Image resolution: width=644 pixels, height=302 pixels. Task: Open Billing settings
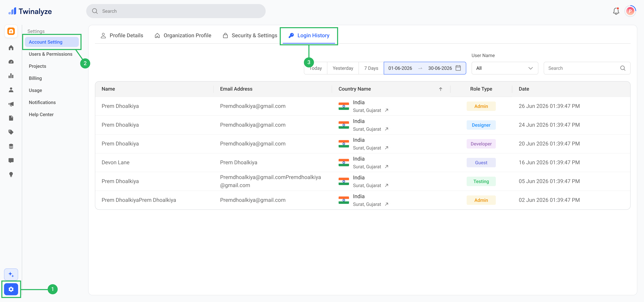pyautogui.click(x=35, y=78)
